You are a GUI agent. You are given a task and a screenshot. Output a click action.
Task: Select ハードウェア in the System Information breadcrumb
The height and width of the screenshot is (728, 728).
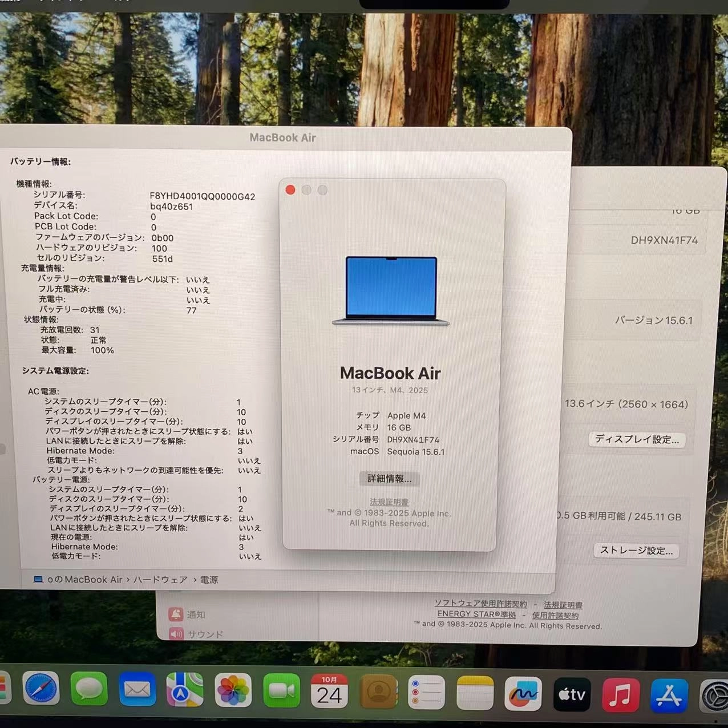[x=160, y=579]
